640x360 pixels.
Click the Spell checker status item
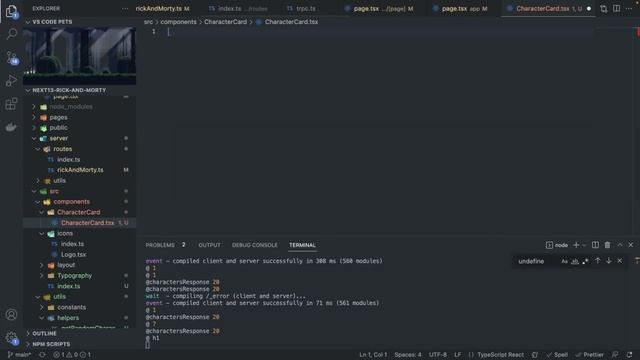(x=557, y=355)
